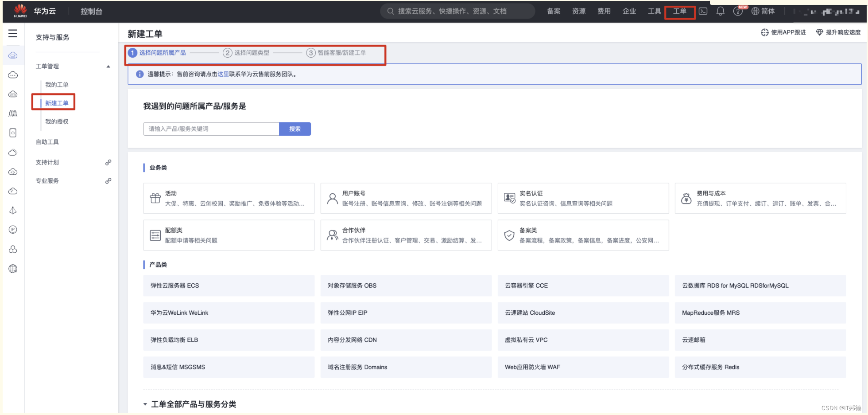Click the 备案类 shield icon
Image resolution: width=868 pixels, height=415 pixels.
click(x=510, y=235)
